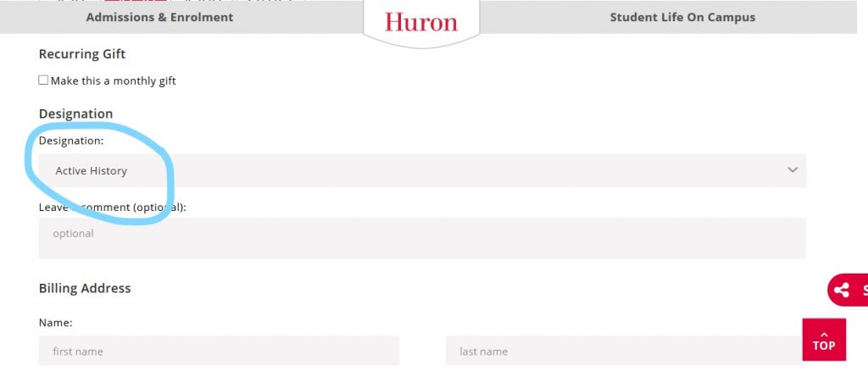This screenshot has width=868, height=371.
Task: Click the red share icon button
Action: [848, 290]
